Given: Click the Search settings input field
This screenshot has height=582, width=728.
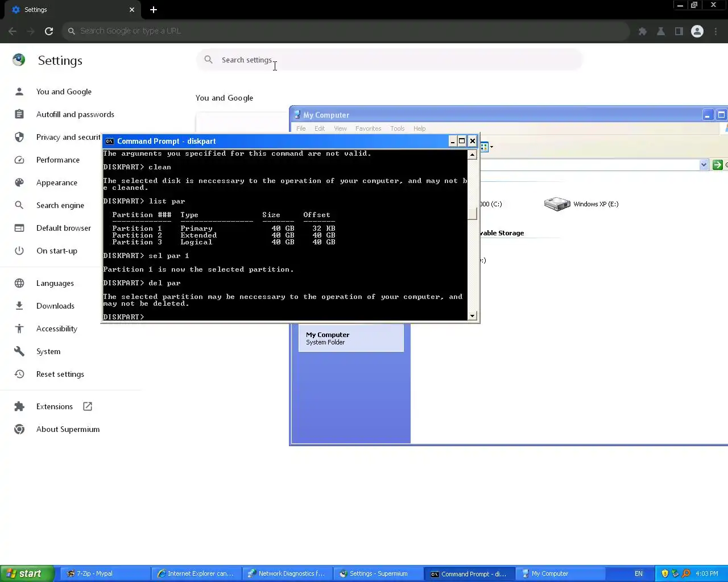Looking at the screenshot, I should pyautogui.click(x=390, y=60).
